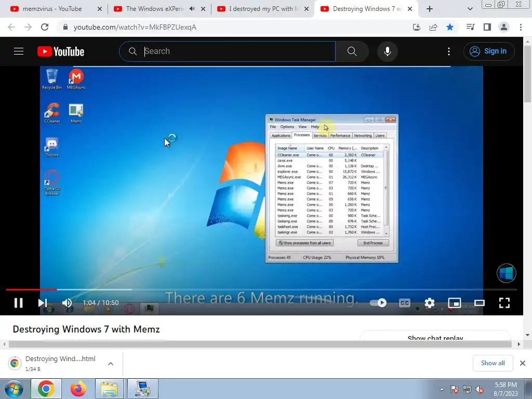Toggle closed captions on the video
Screen dimensions: 532x399
[404, 303]
